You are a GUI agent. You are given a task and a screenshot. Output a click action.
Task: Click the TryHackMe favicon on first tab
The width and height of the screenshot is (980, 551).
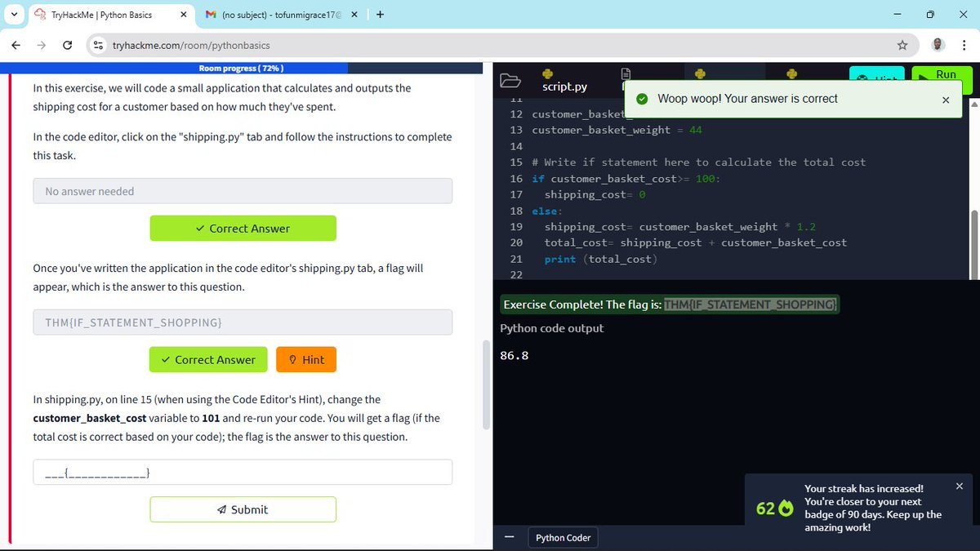39,15
